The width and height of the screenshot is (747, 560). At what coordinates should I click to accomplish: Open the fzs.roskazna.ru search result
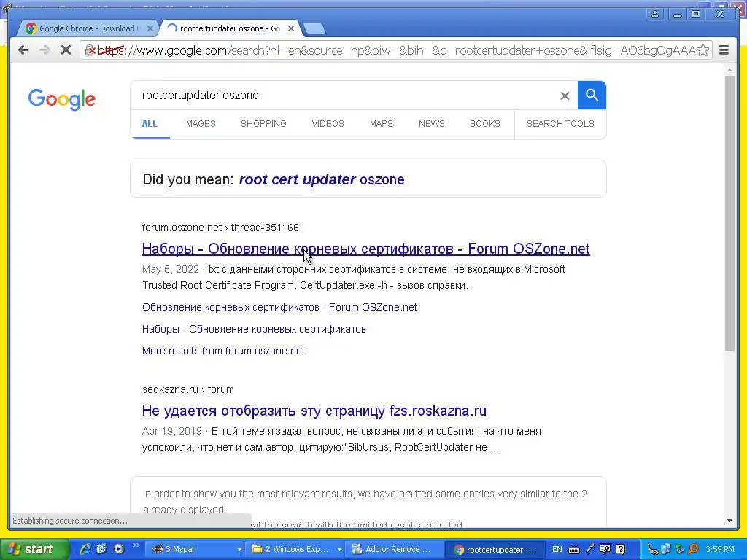pos(314,411)
